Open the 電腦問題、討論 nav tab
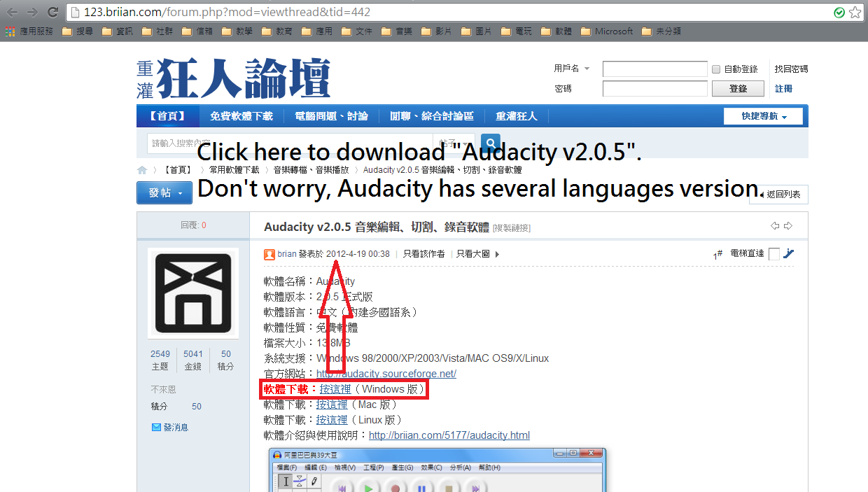 click(x=332, y=116)
